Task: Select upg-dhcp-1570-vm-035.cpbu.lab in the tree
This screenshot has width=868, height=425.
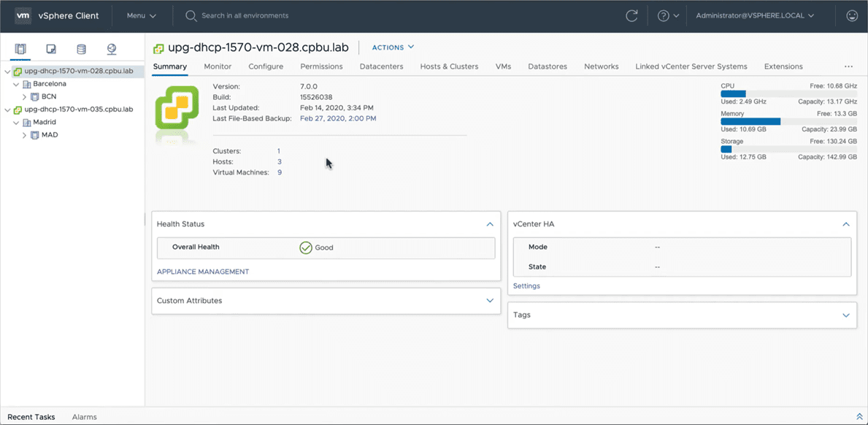Action: coord(78,110)
